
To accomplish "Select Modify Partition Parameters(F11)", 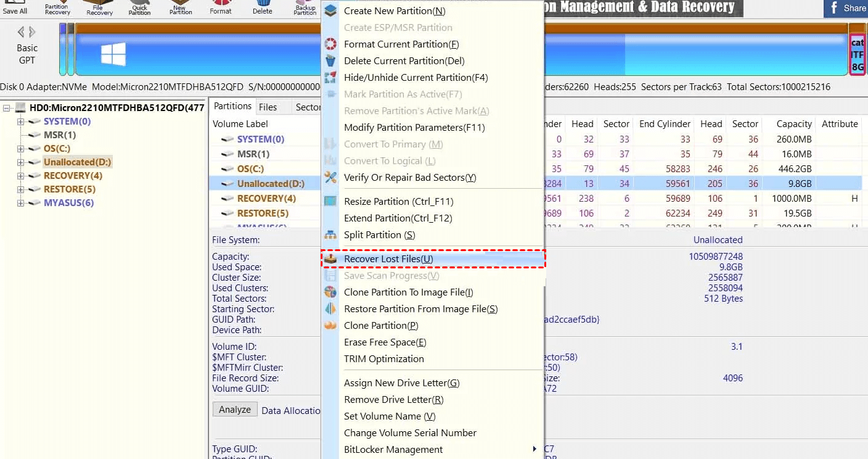I will tap(433, 128).
